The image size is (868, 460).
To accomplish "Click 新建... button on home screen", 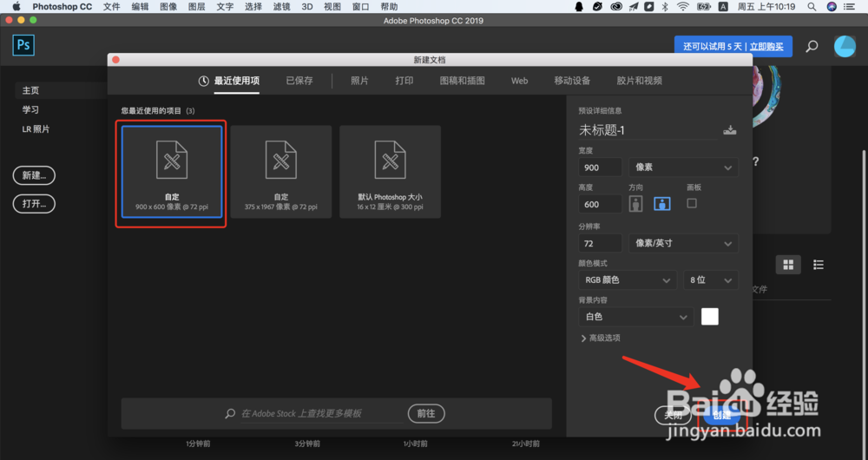I will coord(35,175).
